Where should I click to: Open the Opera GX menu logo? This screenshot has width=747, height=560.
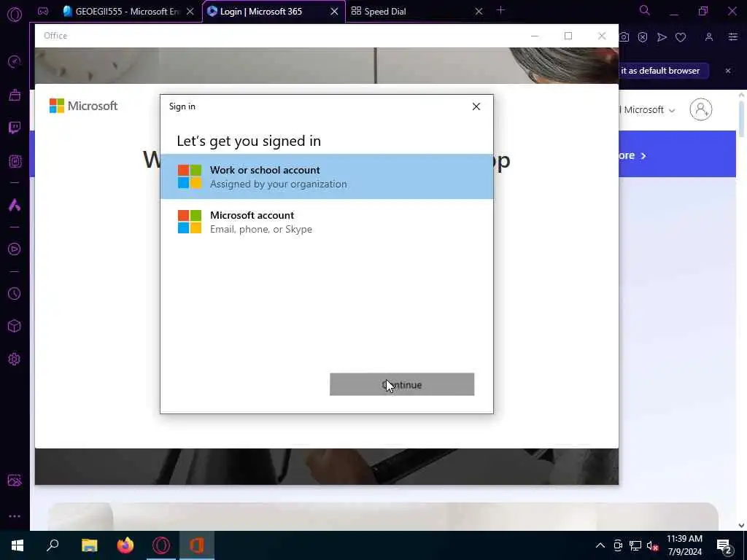[x=15, y=15]
